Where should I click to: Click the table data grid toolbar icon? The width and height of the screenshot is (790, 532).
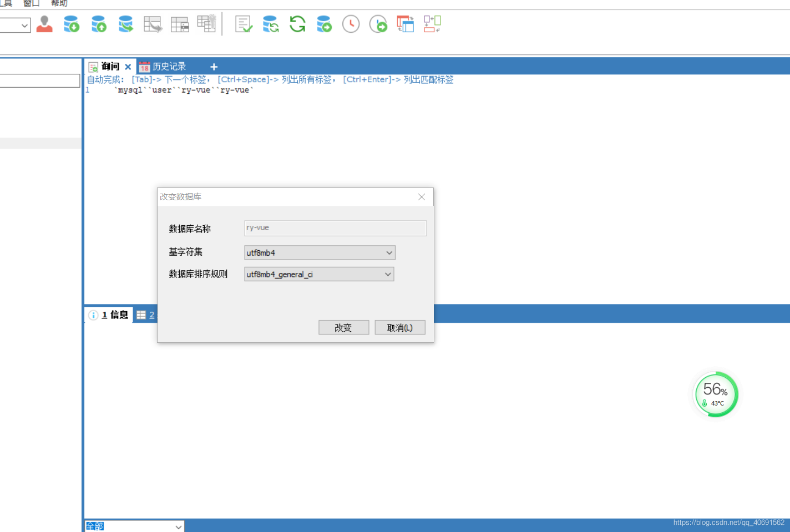[180, 24]
